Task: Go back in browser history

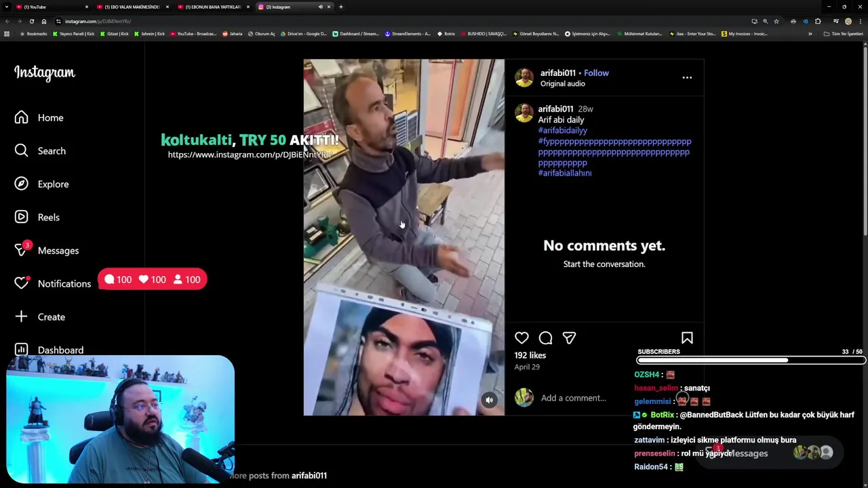Action: (x=7, y=21)
